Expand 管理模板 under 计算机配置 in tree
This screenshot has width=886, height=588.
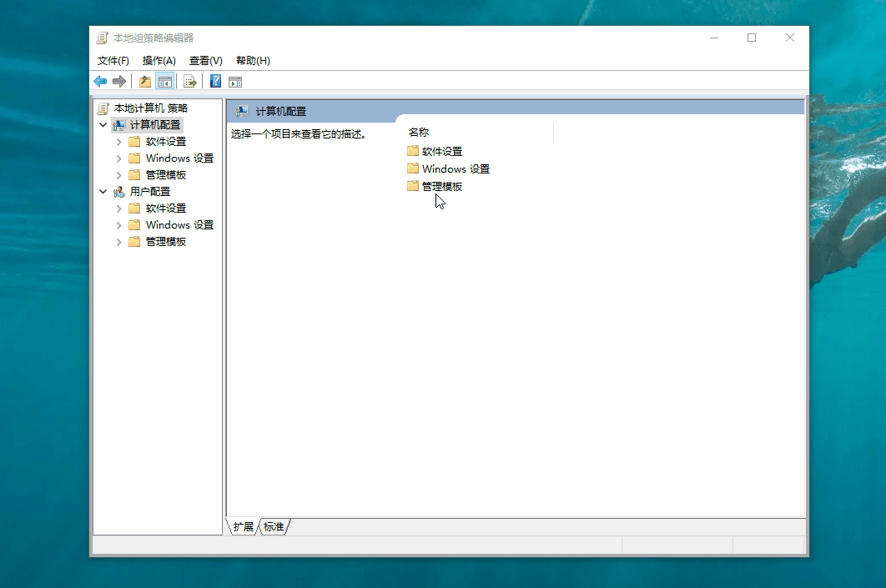coord(118,175)
